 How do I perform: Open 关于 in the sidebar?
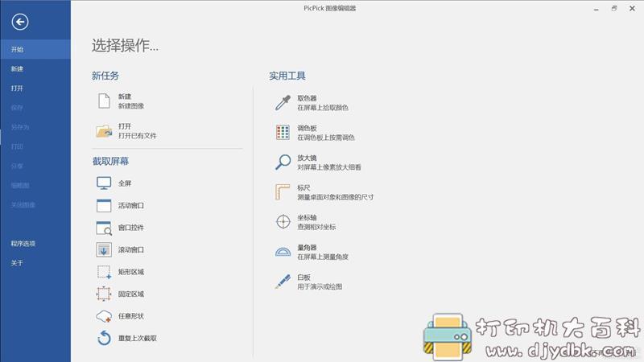[x=35, y=263]
